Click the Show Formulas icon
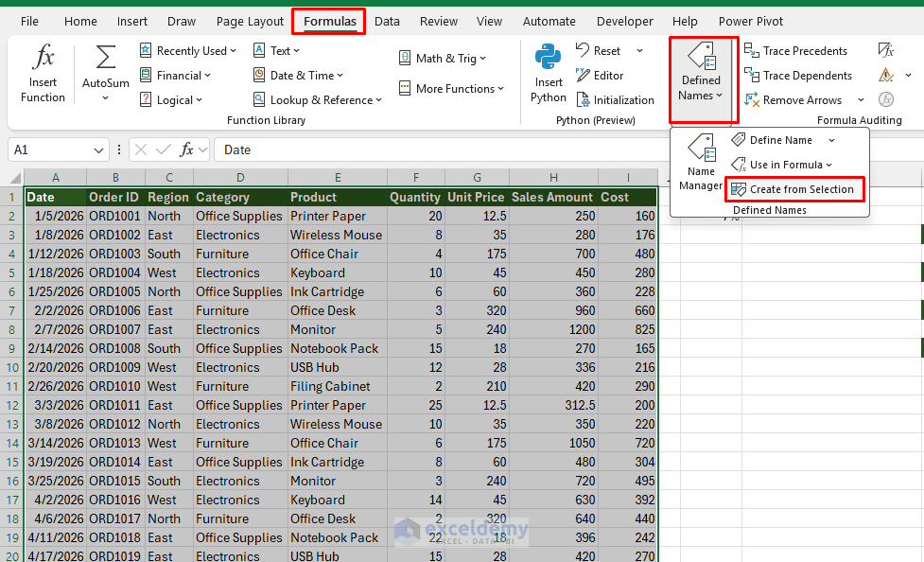The image size is (924, 562). click(x=885, y=51)
